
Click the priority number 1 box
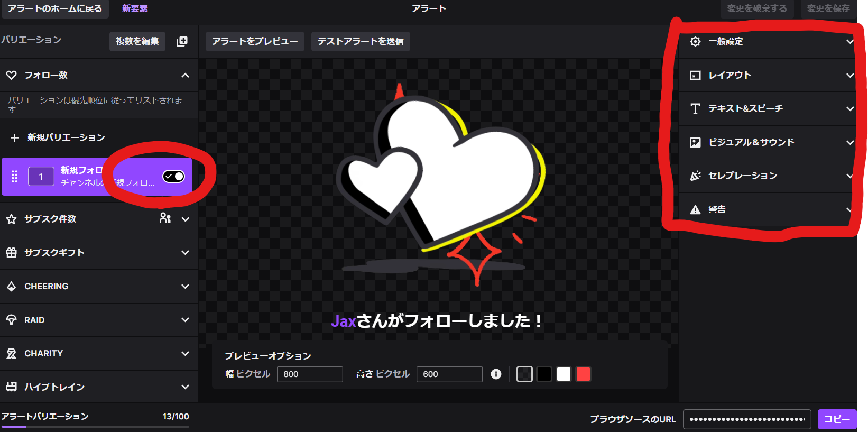[x=41, y=177]
